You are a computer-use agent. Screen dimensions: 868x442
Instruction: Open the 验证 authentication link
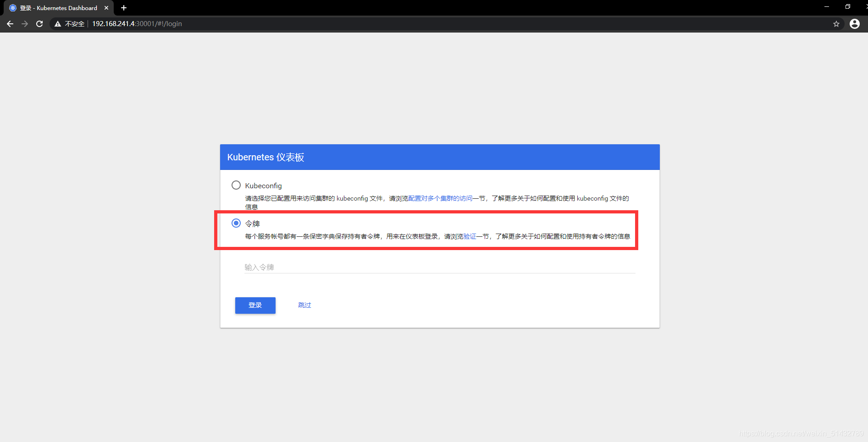tap(470, 236)
